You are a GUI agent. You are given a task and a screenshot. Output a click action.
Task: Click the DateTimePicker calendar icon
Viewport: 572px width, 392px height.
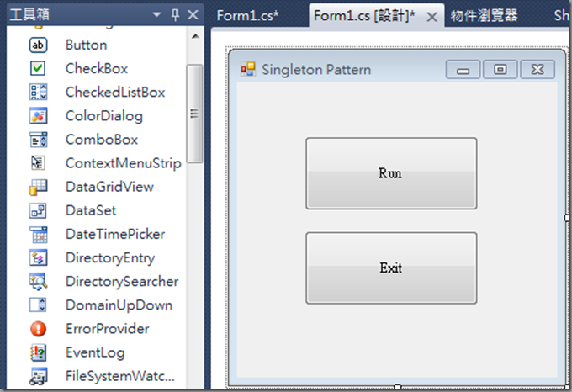(x=38, y=235)
